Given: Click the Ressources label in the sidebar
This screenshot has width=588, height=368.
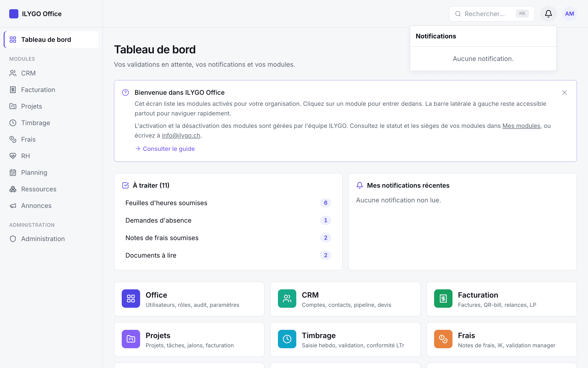Looking at the screenshot, I should click(x=39, y=189).
